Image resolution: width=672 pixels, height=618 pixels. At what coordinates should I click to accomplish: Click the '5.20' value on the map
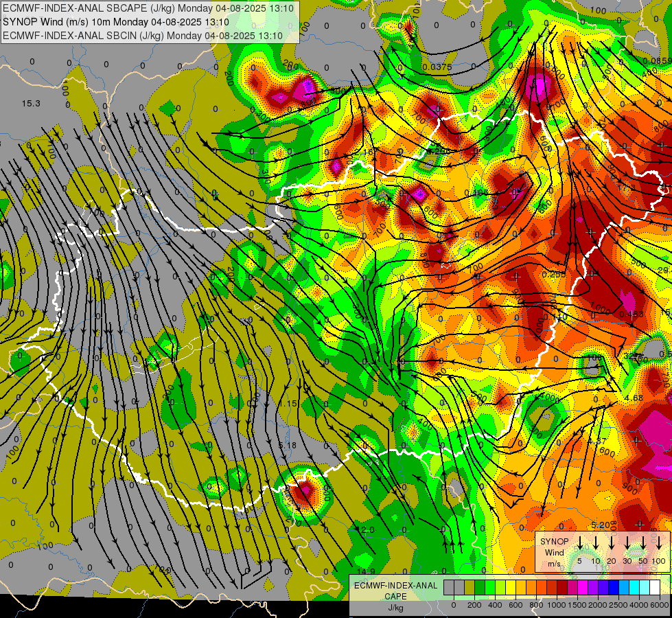(601, 525)
